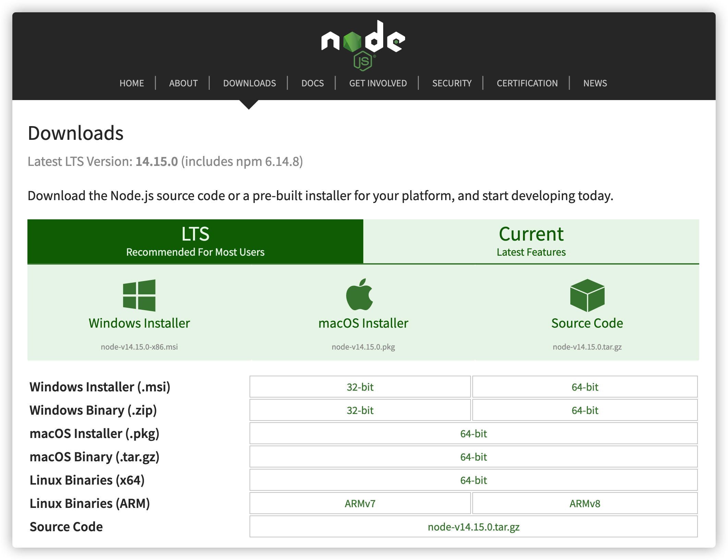Download node-v14.15.0-x86.msi Windows installer
This screenshot has width=728, height=560.
139,346
